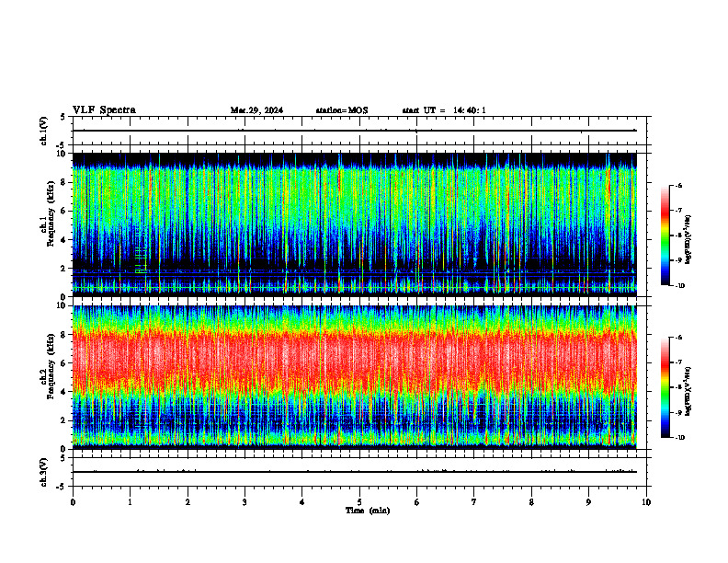Select the "start UT = 14:40: 1" text
The height and width of the screenshot is (563, 728).
(x=444, y=110)
